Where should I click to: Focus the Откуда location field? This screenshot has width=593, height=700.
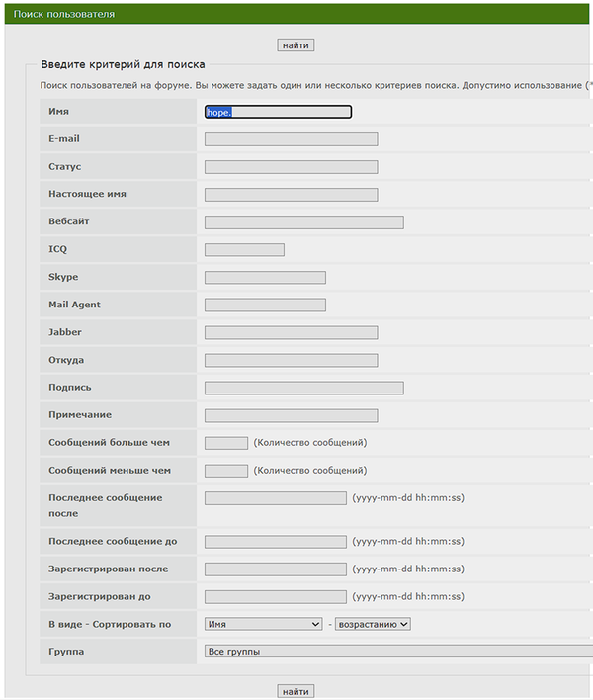click(x=291, y=360)
